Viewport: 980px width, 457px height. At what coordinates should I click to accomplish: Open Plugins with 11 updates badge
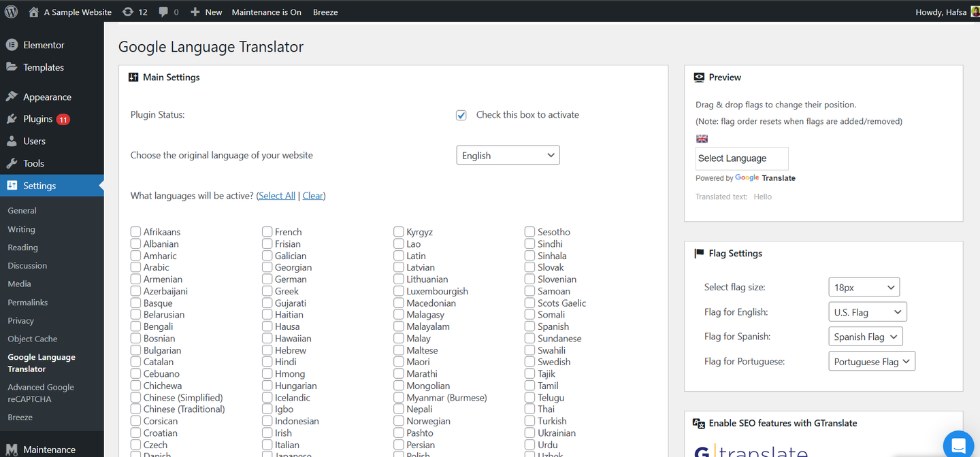38,119
